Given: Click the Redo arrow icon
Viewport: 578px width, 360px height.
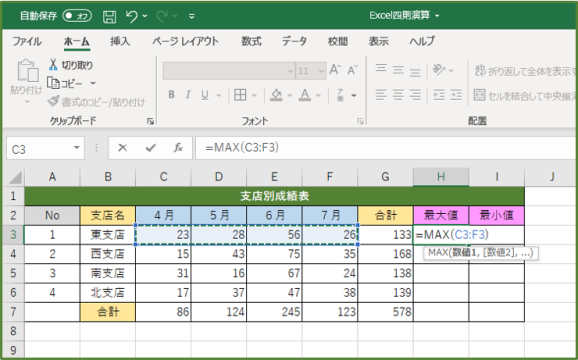Looking at the screenshot, I should 162,16.
